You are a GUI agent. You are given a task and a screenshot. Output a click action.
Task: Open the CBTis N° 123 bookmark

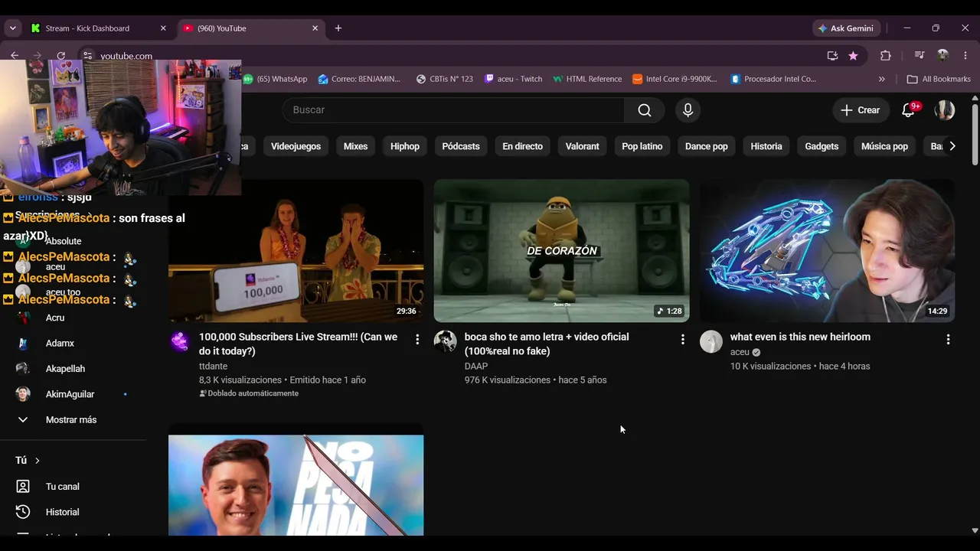coord(445,79)
